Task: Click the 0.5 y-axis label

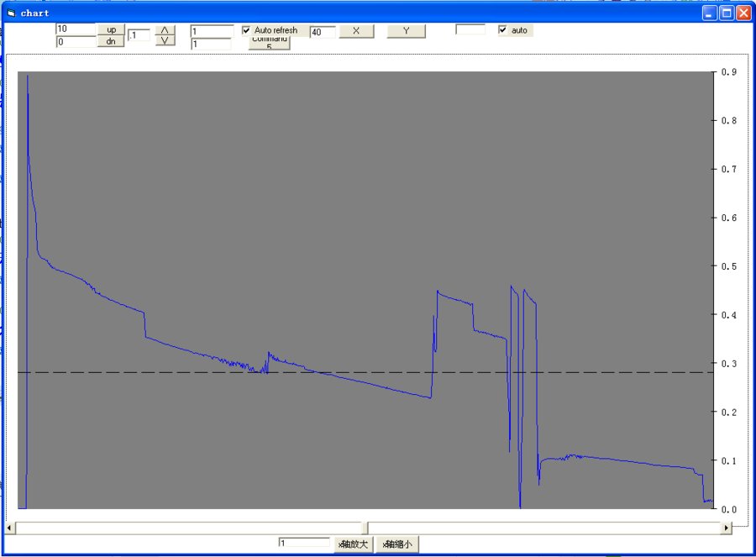Action: coord(729,266)
